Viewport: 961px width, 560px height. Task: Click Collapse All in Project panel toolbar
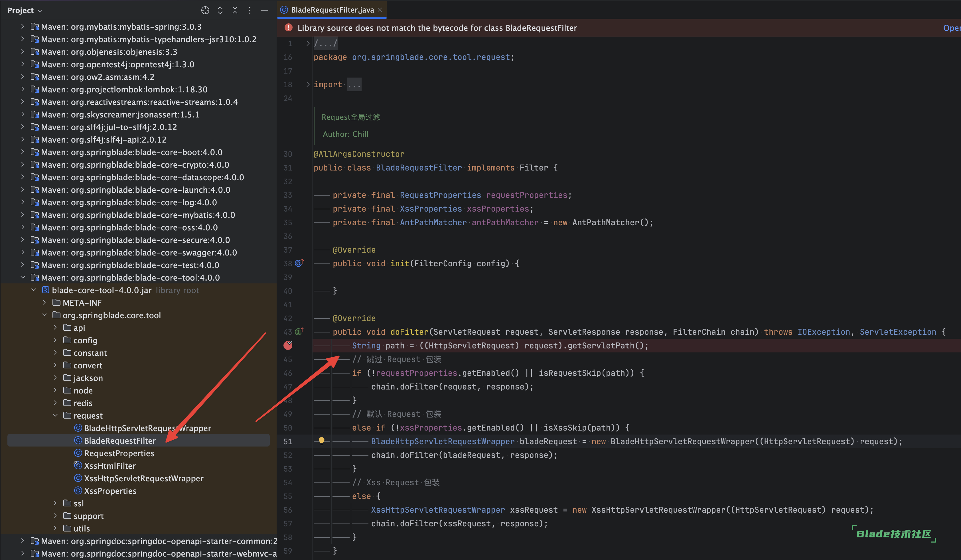point(235,10)
